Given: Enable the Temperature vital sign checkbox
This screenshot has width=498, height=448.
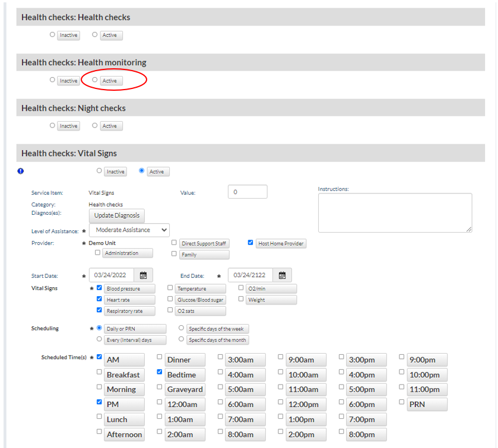Looking at the screenshot, I should (x=170, y=288).
